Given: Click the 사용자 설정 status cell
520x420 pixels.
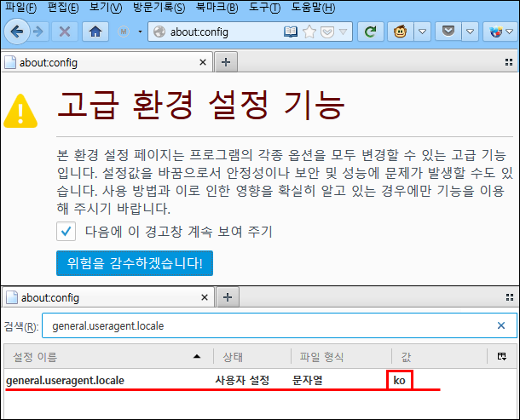Looking at the screenshot, I should point(242,380).
